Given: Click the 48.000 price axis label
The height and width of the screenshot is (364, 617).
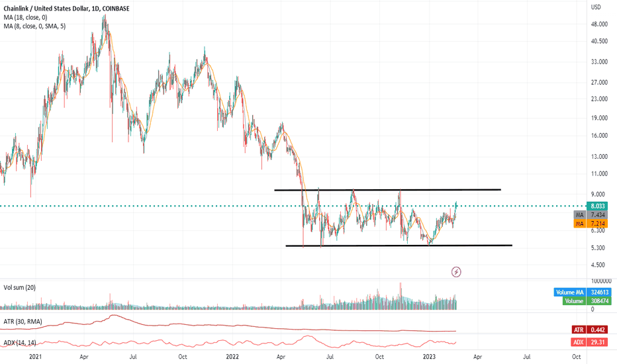Looking at the screenshot, I should click(x=599, y=24).
